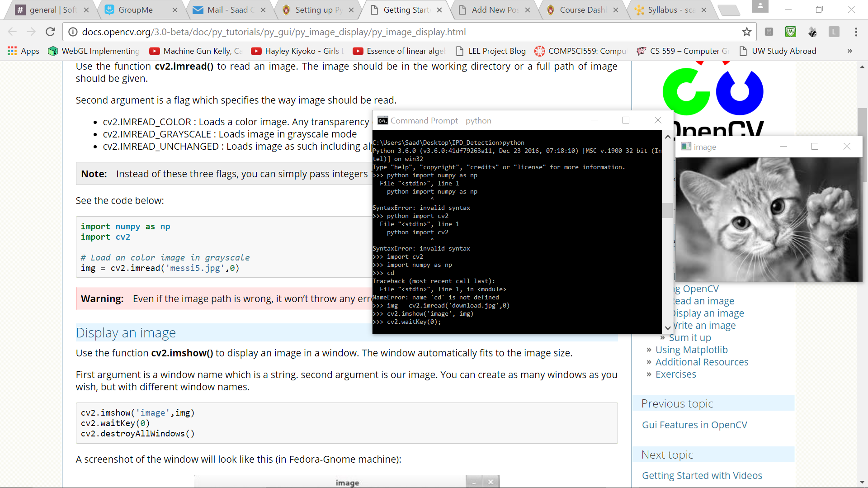Reload the page with the refresh icon
Viewport: 868px width, 488px height.
[50, 32]
